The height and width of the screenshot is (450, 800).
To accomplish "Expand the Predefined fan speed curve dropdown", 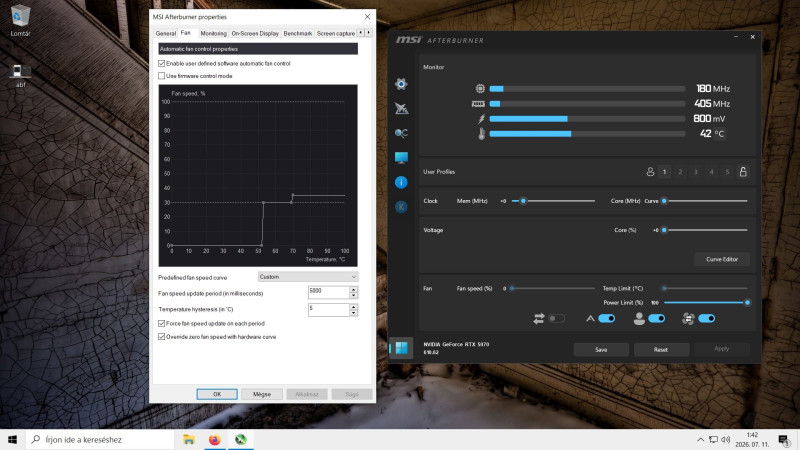I will coord(308,277).
